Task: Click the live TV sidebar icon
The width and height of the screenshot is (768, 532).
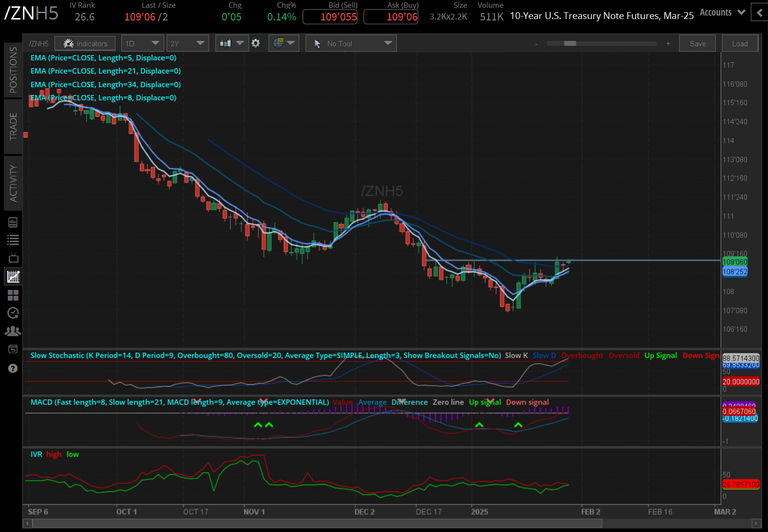Action: (13, 258)
